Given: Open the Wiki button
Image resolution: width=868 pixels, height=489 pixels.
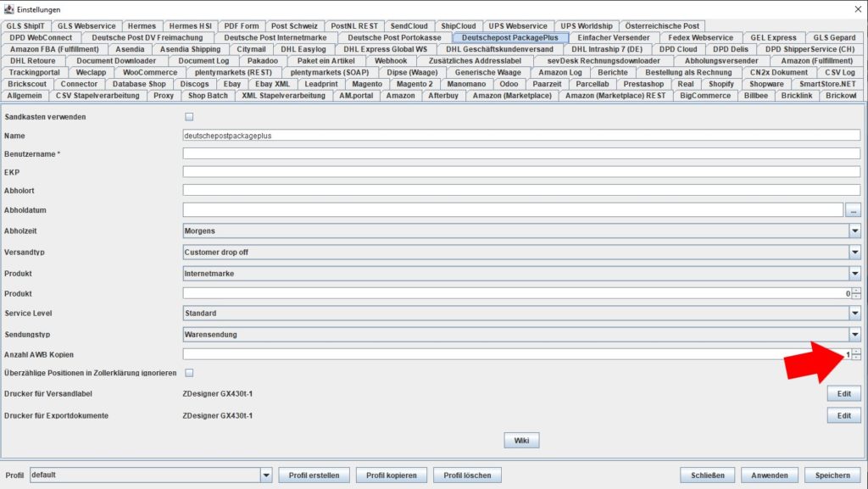Looking at the screenshot, I should [521, 441].
